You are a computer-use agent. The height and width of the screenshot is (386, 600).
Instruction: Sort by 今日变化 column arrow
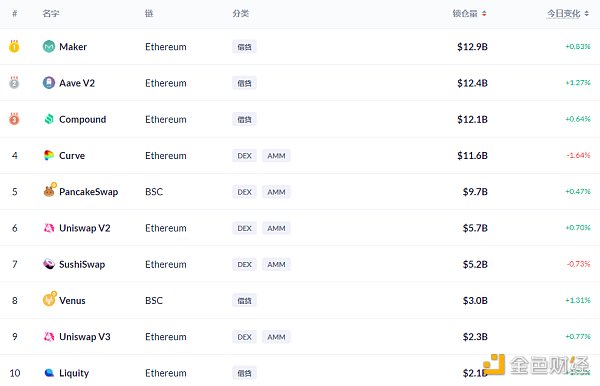pos(587,14)
